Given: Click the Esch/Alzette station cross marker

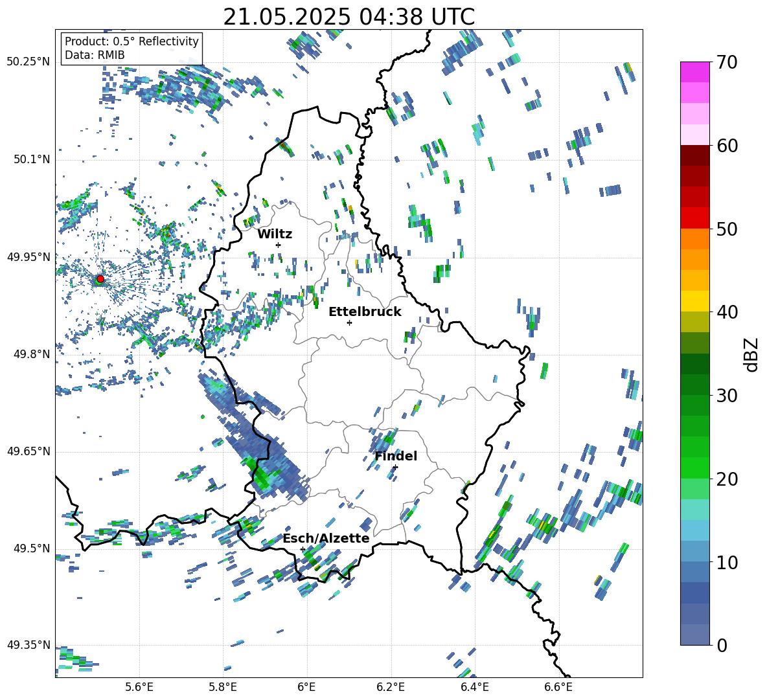Looking at the screenshot, I should (303, 549).
